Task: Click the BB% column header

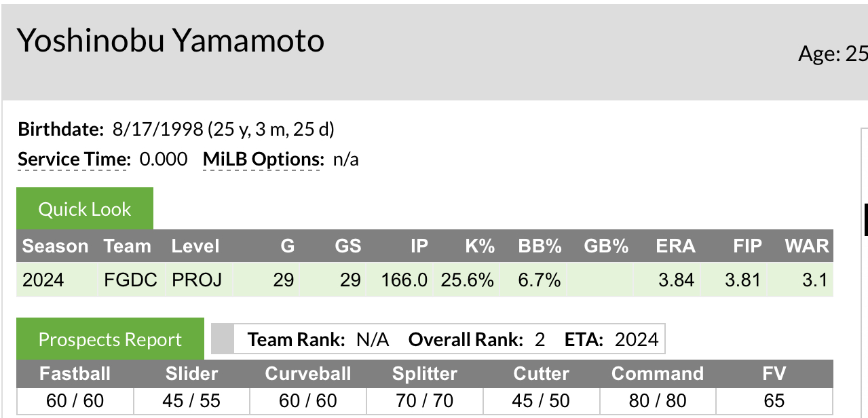Action: 540,246
